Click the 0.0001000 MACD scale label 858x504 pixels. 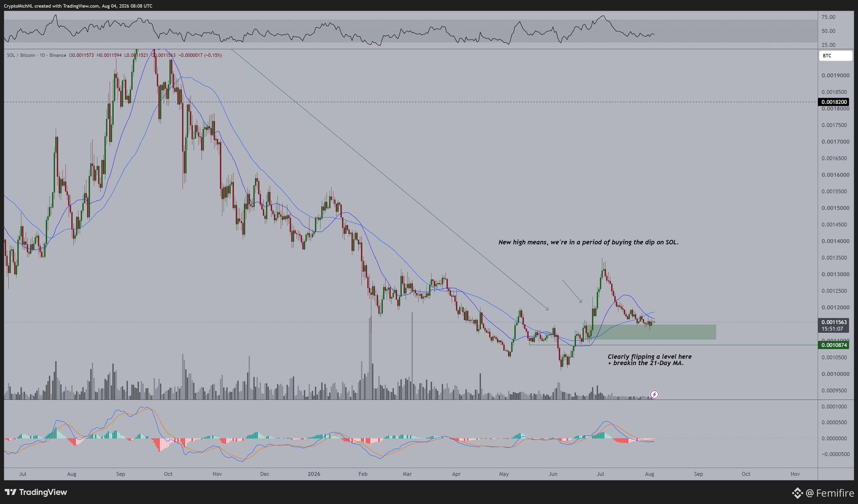tap(834, 406)
